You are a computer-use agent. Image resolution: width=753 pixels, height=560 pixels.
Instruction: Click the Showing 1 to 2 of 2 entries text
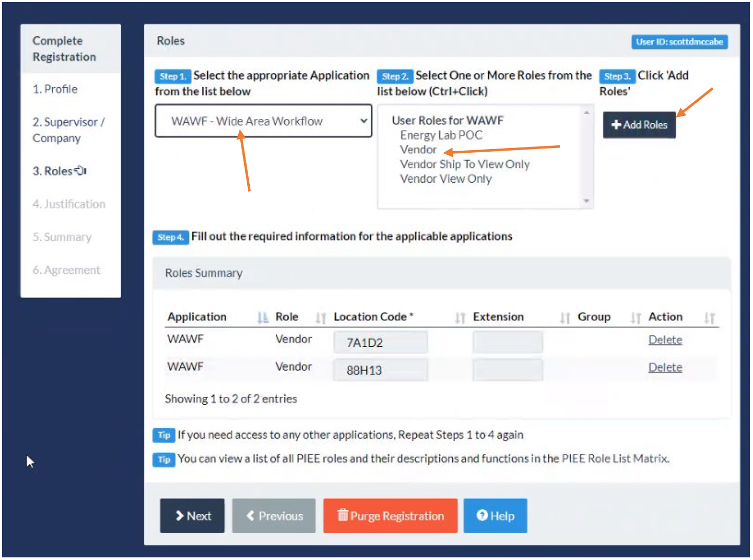(231, 399)
